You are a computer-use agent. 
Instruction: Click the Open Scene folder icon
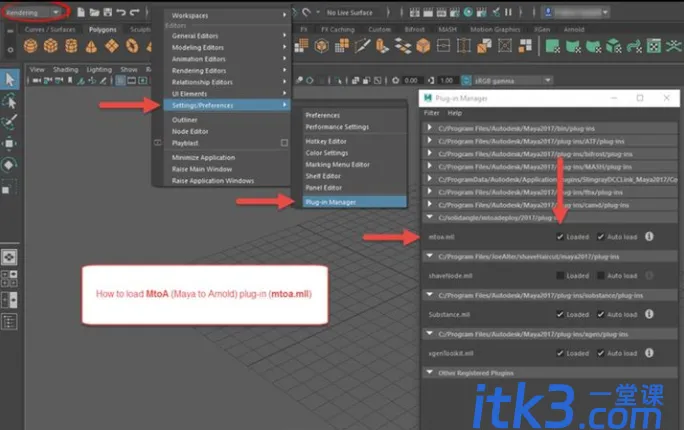pyautogui.click(x=94, y=12)
